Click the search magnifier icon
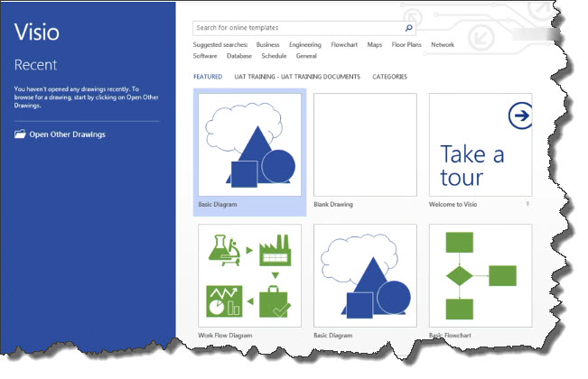 click(x=409, y=28)
